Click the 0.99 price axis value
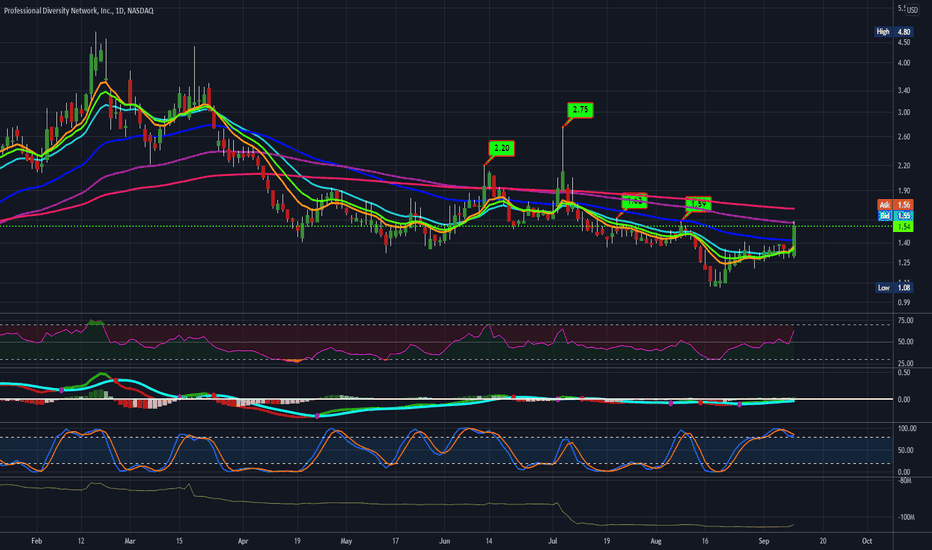This screenshot has height=550, width=932. (904, 302)
